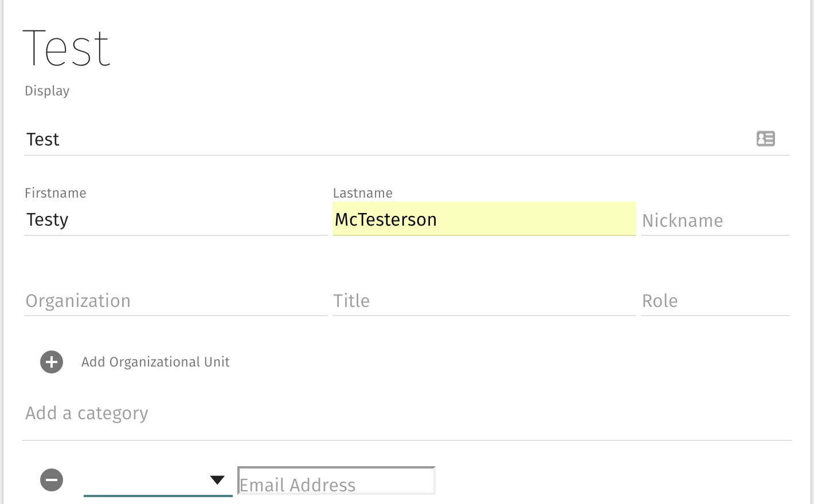The width and height of the screenshot is (814, 504).
Task: Open the email type dropdown arrow
Action: click(x=217, y=480)
